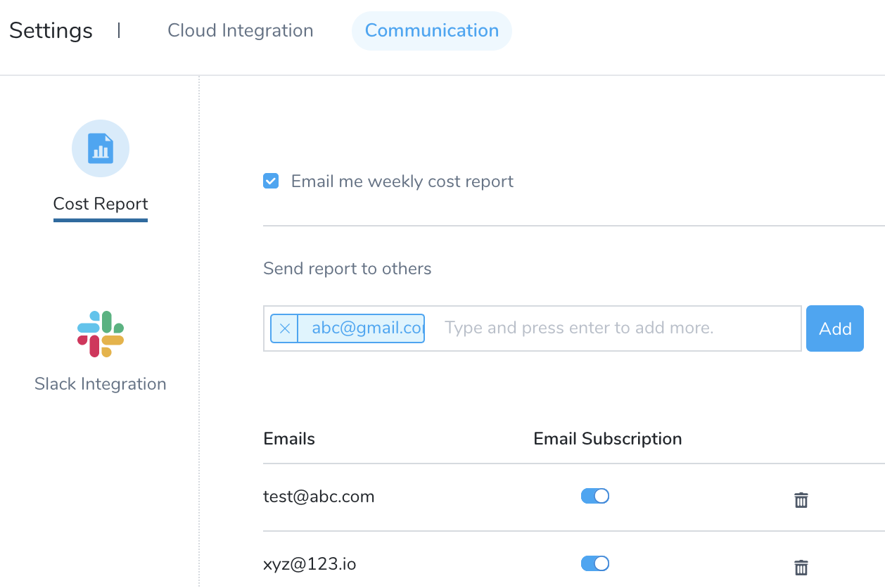Delete the test@abc.com email row

[x=801, y=500]
